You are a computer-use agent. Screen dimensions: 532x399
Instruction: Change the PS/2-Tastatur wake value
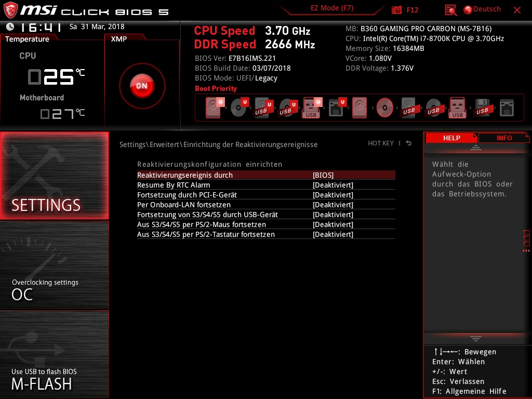333,234
